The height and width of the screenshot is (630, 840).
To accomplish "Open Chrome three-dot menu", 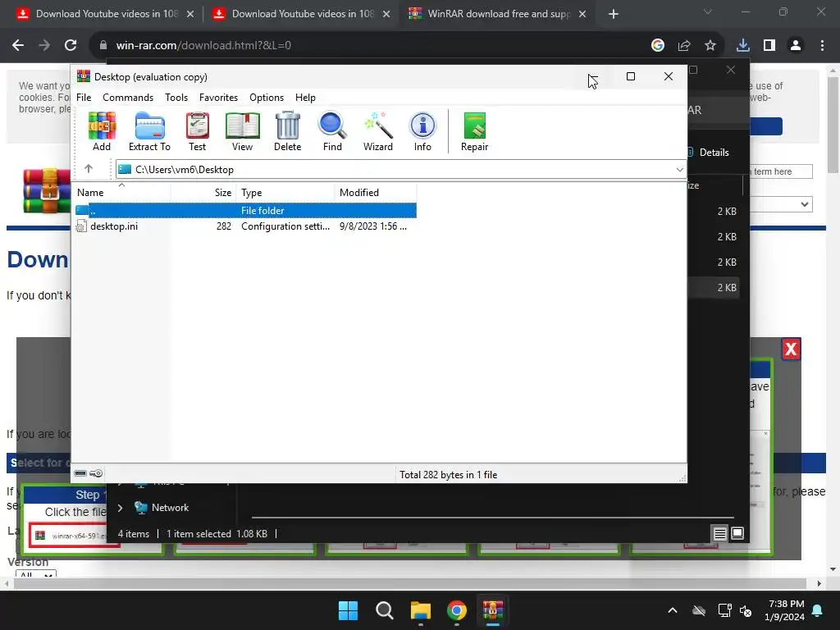I will (x=822, y=46).
